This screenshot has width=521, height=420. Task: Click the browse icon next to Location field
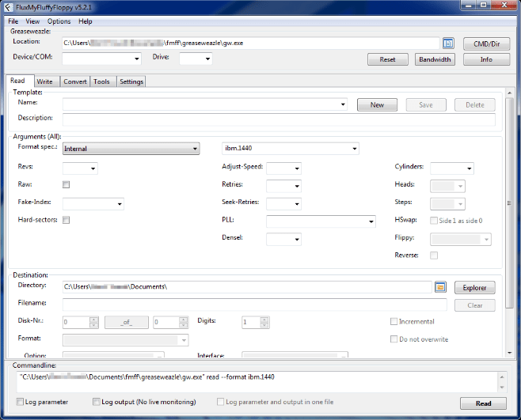[x=448, y=44]
